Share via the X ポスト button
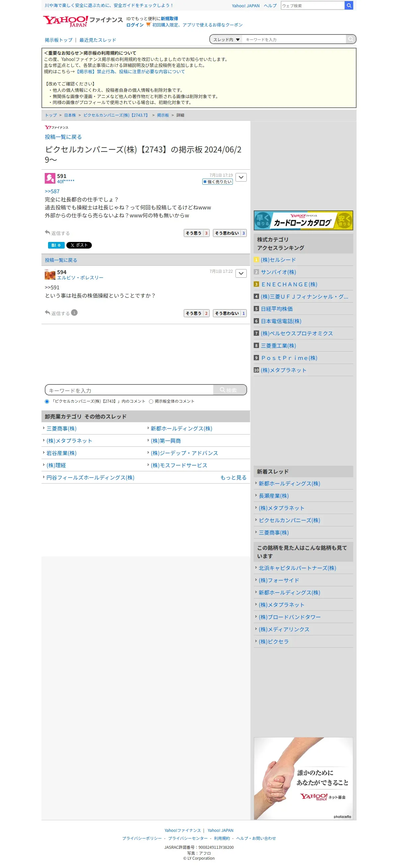Screen dimensions: 398x868 79,245
